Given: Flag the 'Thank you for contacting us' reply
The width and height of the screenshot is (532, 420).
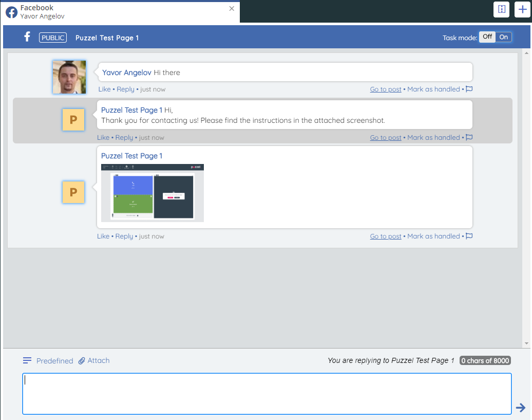Looking at the screenshot, I should click(x=469, y=138).
